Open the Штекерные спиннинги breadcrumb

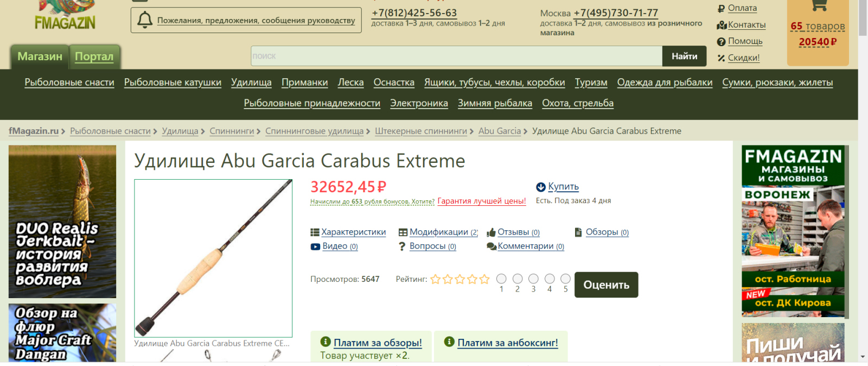tap(421, 131)
